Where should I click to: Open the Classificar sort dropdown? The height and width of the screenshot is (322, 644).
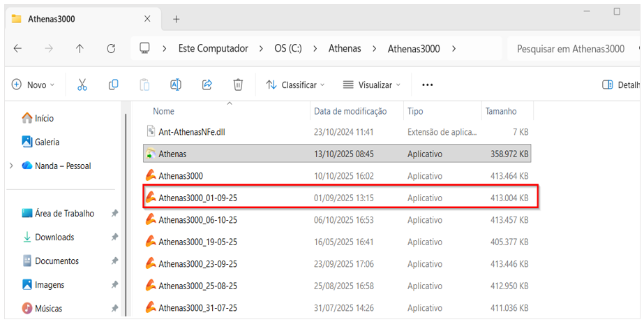point(295,85)
